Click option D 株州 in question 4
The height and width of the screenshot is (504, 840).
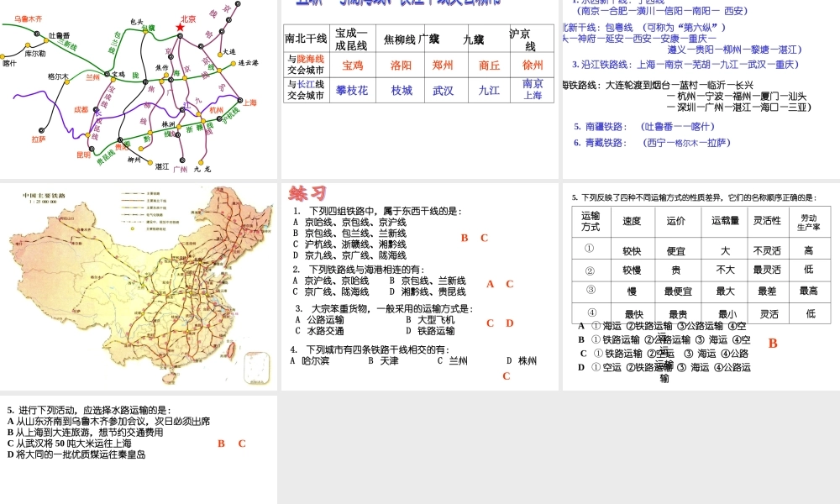[522, 361]
